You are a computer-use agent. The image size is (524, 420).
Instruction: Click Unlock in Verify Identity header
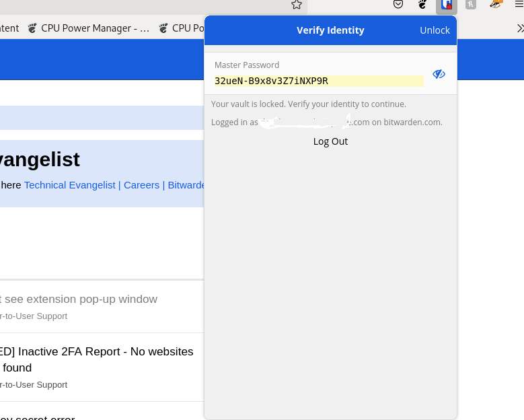click(435, 30)
